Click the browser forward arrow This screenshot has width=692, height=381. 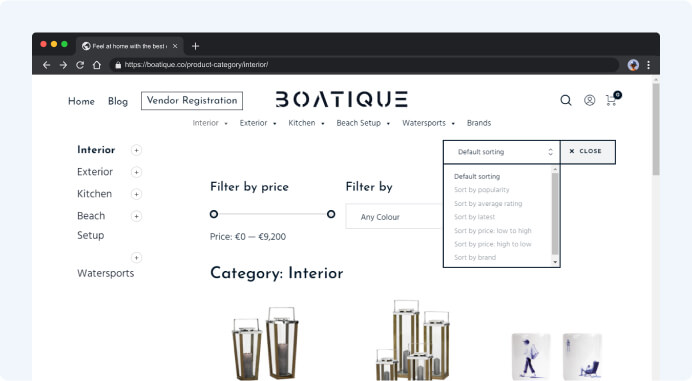[63, 65]
